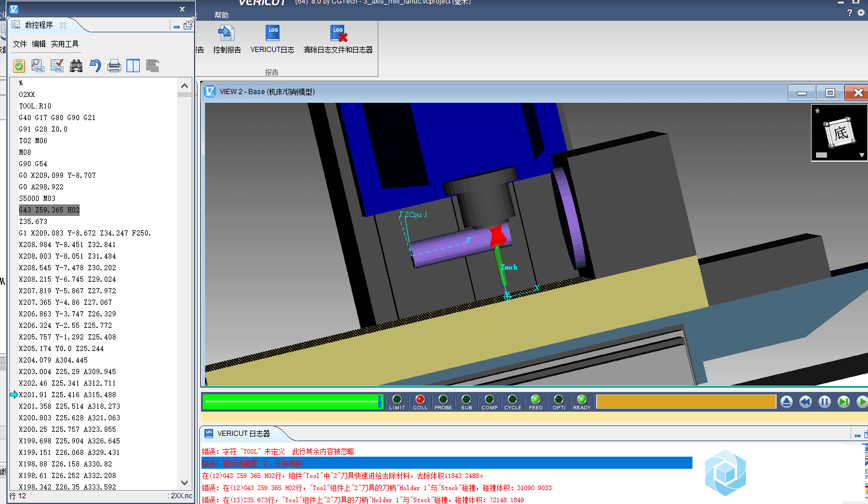The height and width of the screenshot is (504, 868).
Task: Print the NC program with printer icon
Action: click(x=114, y=66)
